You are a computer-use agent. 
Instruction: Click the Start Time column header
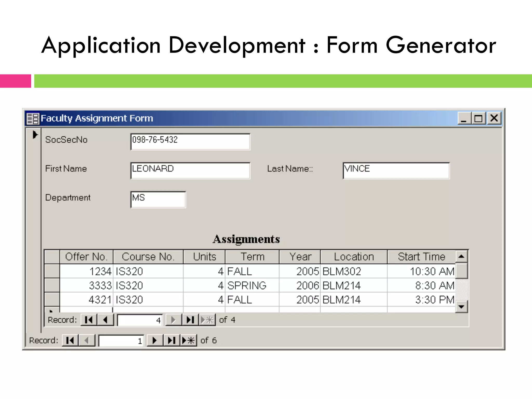click(x=421, y=257)
